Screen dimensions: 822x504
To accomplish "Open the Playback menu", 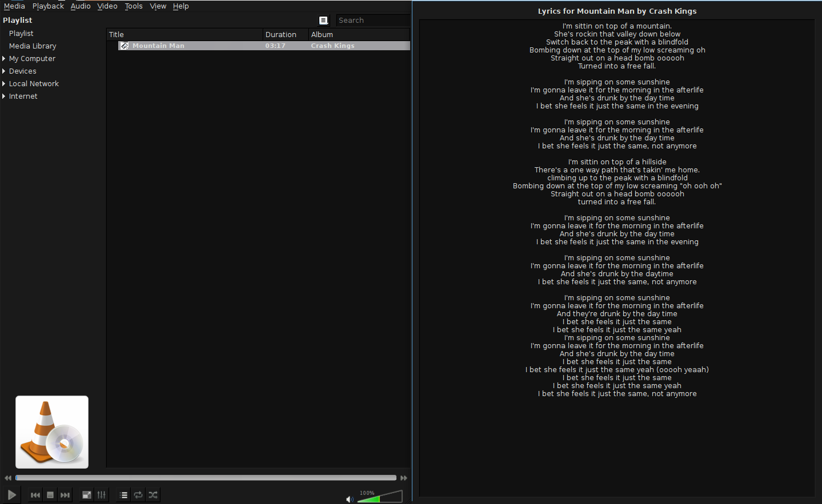I will (x=48, y=6).
